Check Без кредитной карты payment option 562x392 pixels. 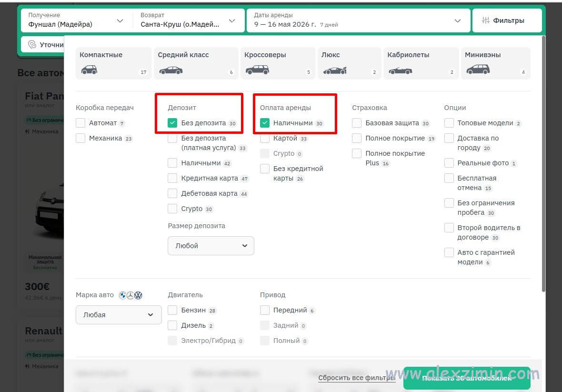(264, 169)
